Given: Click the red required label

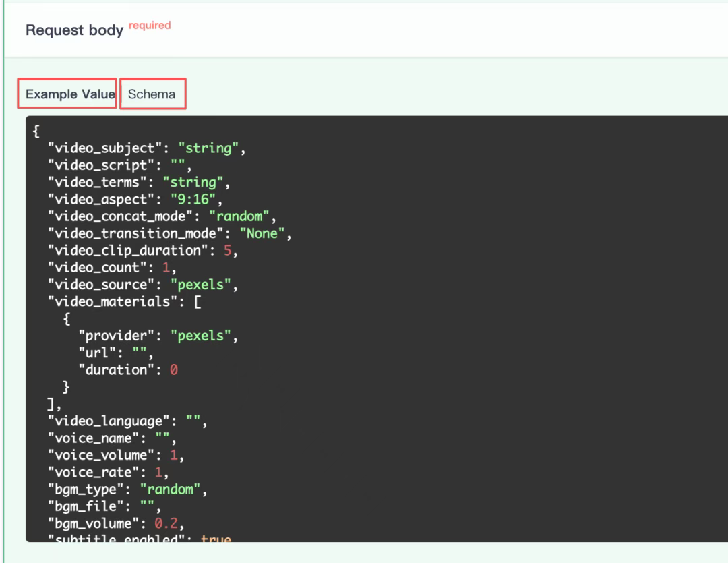Looking at the screenshot, I should pos(150,25).
